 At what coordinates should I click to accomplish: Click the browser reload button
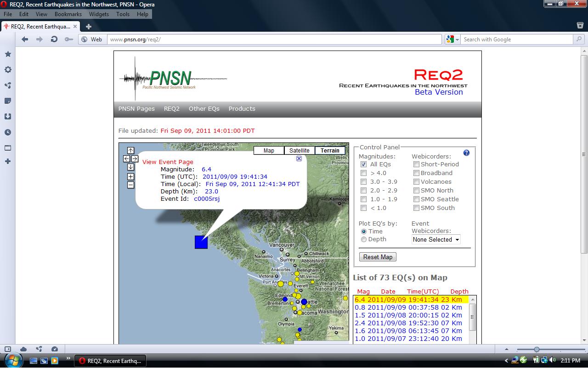[54, 40]
